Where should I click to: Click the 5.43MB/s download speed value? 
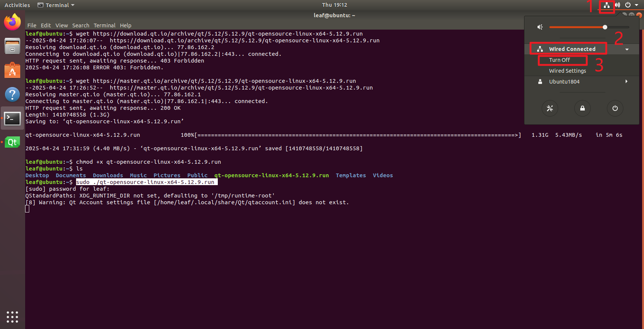[569, 135]
